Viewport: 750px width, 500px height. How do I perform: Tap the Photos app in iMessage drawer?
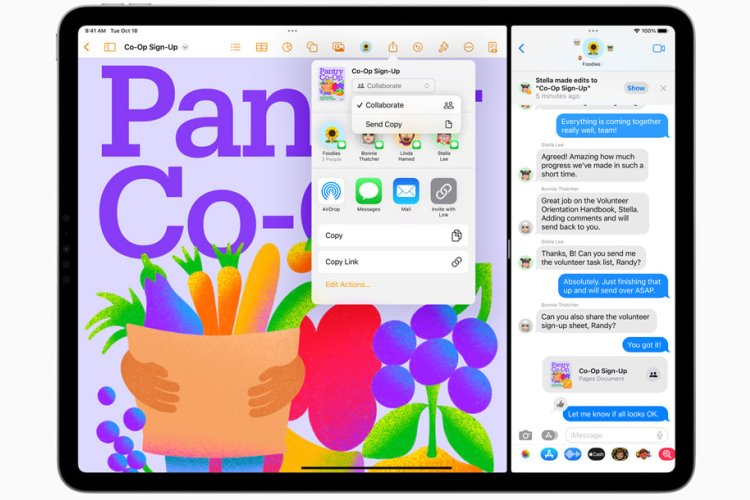tap(525, 454)
